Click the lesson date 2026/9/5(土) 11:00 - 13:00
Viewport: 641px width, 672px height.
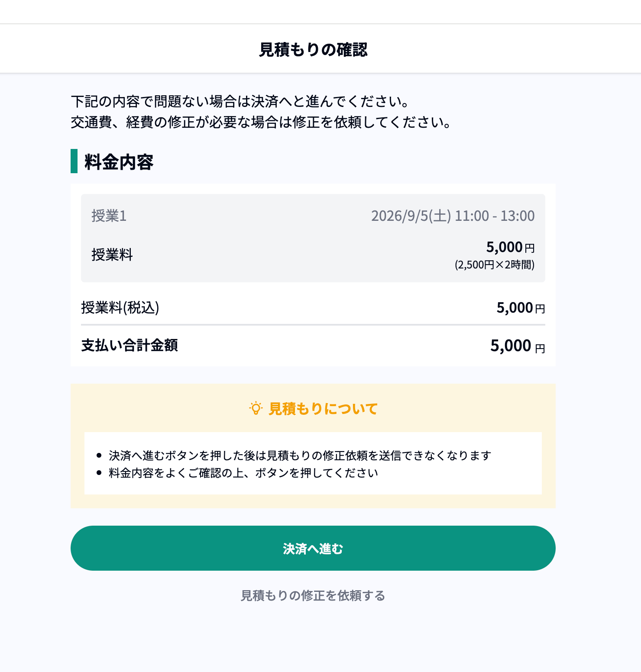click(x=453, y=216)
